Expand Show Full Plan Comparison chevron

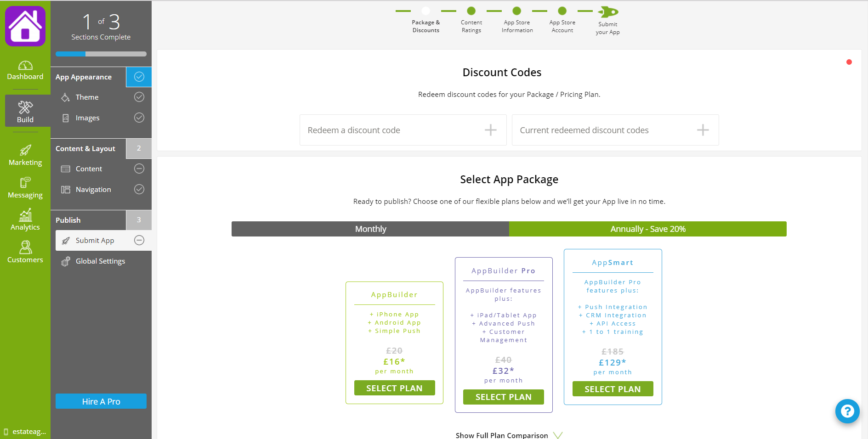(558, 435)
